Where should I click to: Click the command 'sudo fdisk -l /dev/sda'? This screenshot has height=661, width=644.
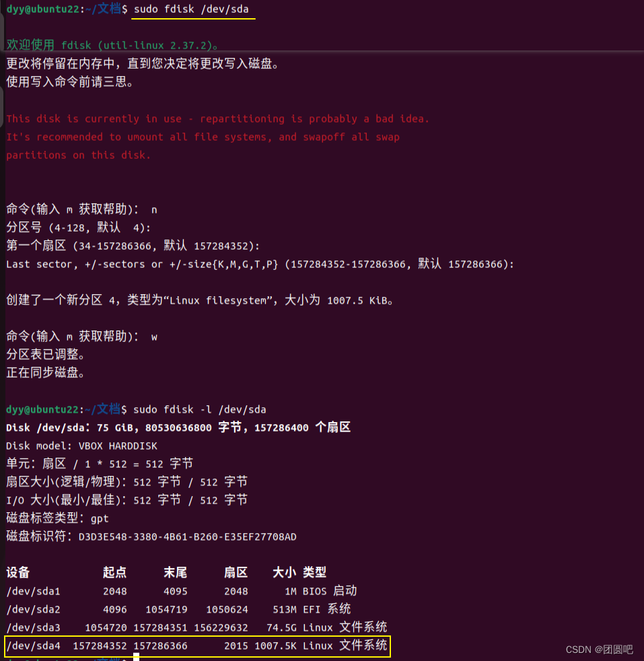coord(200,409)
